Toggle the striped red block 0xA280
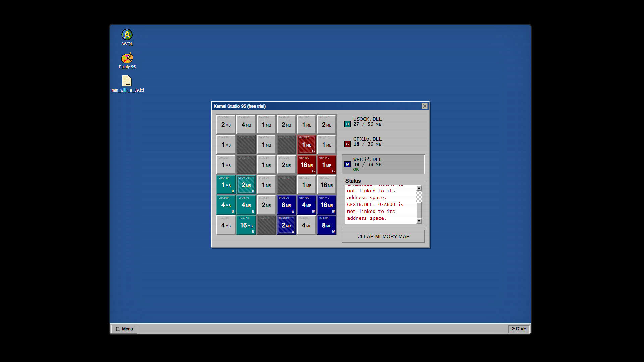This screenshot has width=644, height=362. point(307,144)
